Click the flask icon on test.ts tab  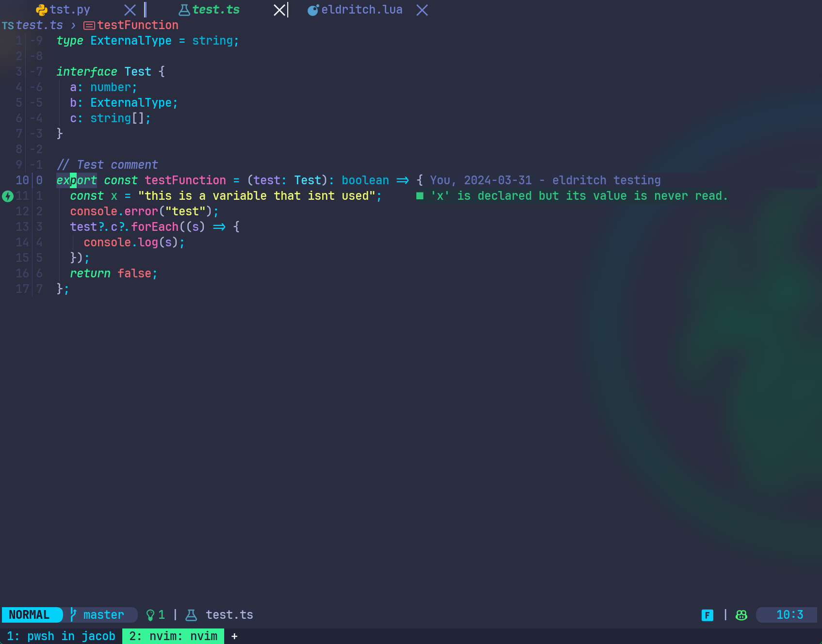point(184,10)
